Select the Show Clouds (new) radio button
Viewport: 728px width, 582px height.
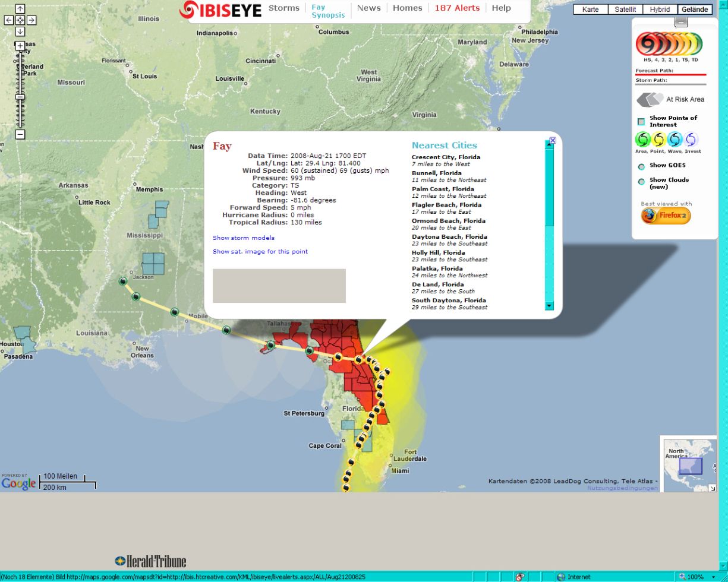click(x=641, y=182)
